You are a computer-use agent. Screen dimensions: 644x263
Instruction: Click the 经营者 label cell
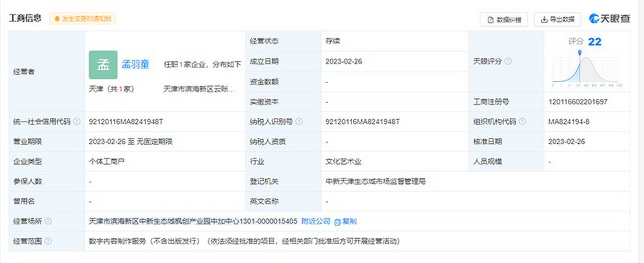pos(47,72)
